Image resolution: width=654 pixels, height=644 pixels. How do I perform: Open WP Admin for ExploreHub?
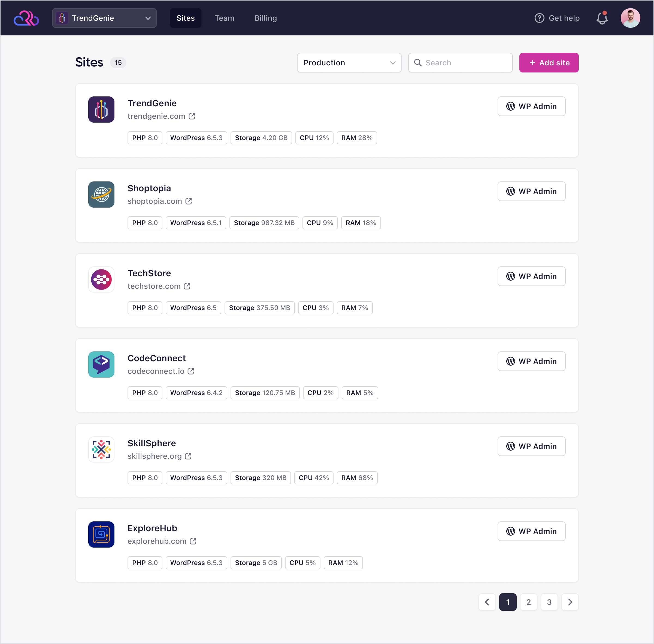click(x=531, y=531)
